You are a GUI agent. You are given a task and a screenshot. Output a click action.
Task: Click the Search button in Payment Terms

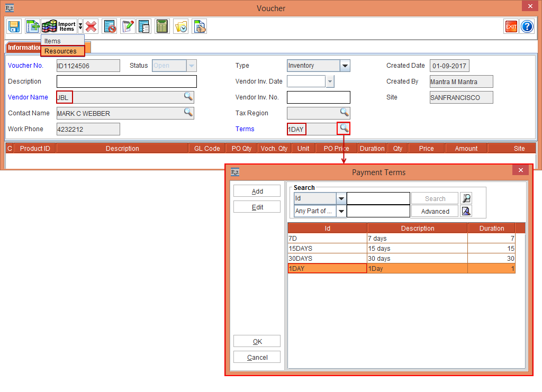pos(435,198)
